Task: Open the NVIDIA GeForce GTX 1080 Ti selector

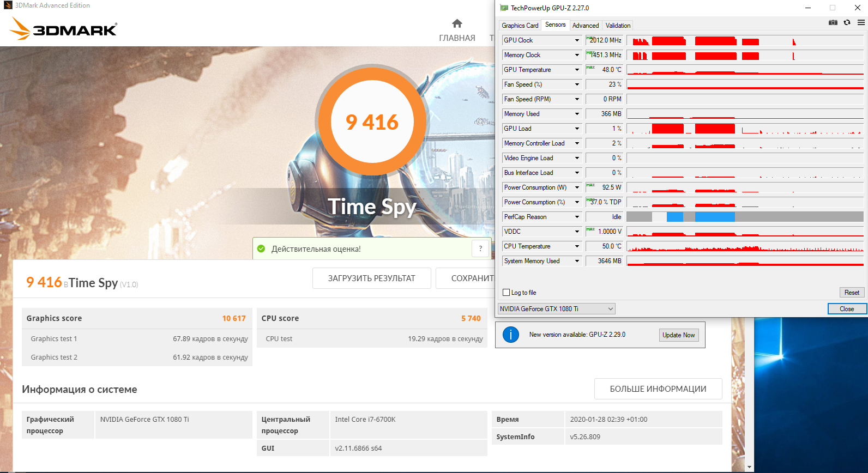Action: pyautogui.click(x=557, y=309)
